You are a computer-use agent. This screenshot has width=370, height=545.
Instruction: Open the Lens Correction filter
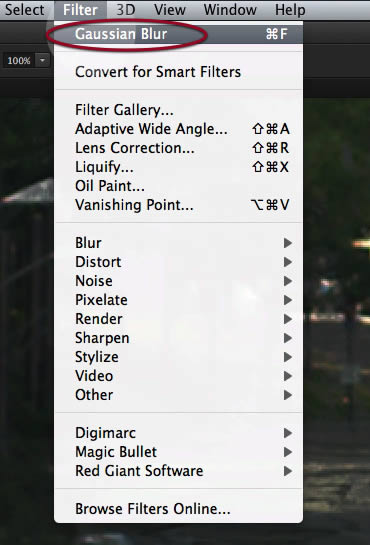pos(179,148)
